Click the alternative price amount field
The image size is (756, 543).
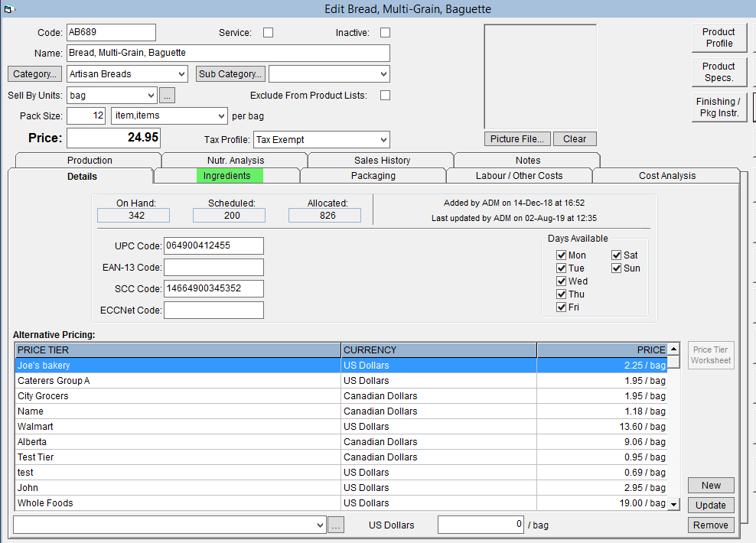tap(481, 525)
